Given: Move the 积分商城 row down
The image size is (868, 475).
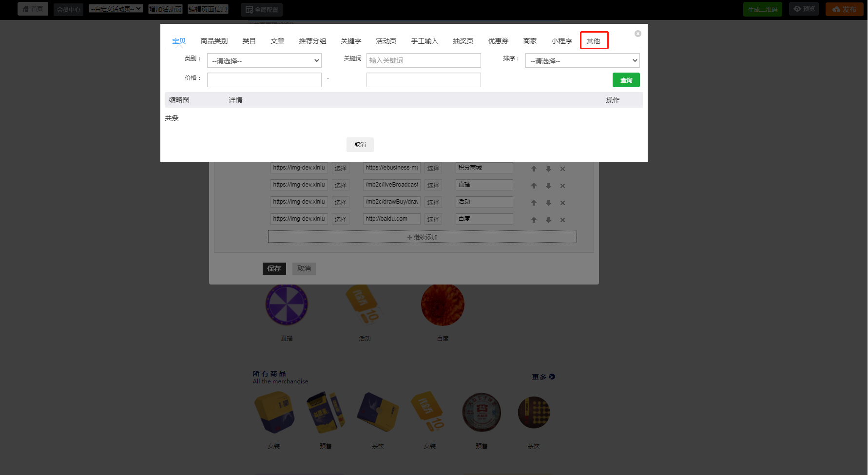Looking at the screenshot, I should [x=548, y=169].
